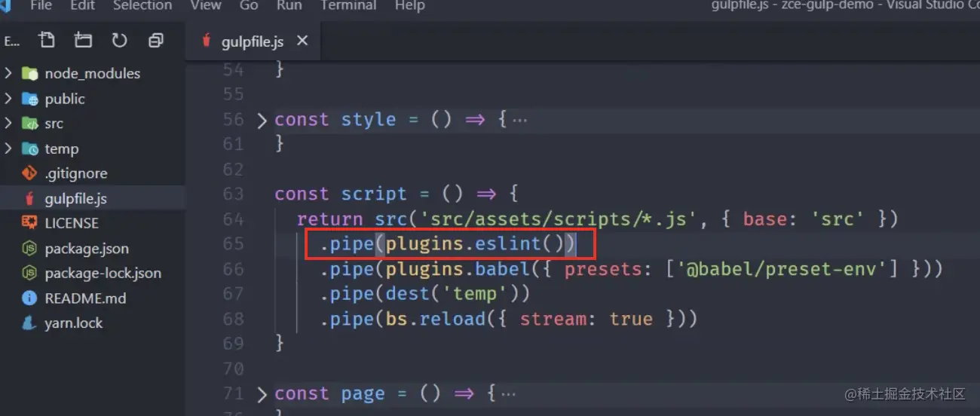Click the VS Code logo icon
The image size is (980, 416).
tap(5, 5)
